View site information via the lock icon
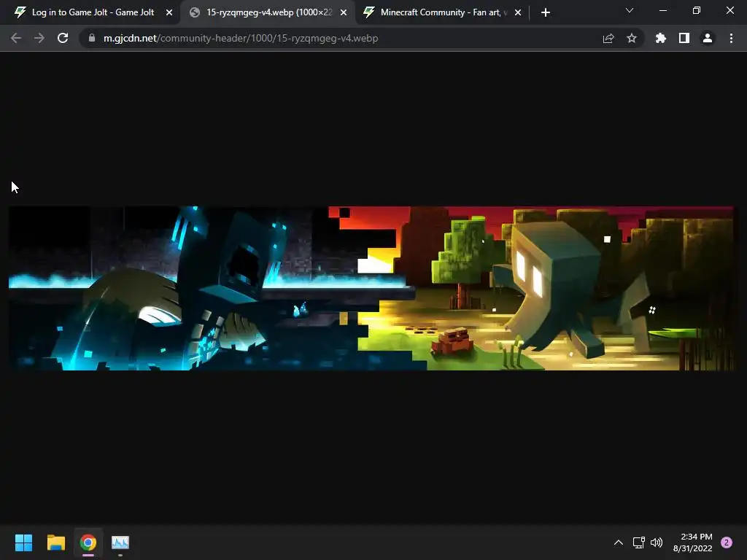747x560 pixels. [x=92, y=38]
